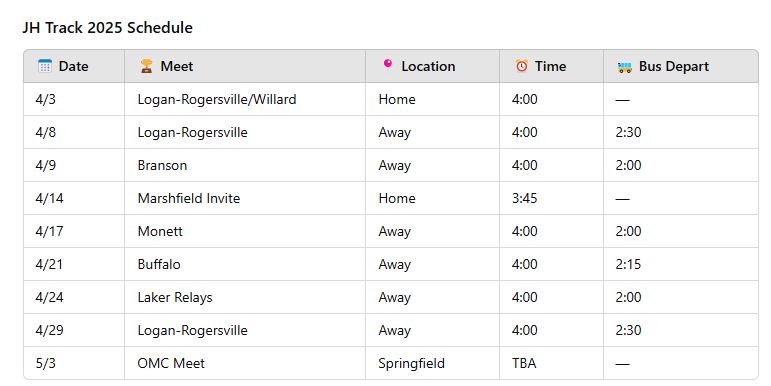Image resolution: width=771 pixels, height=386 pixels.
Task: Click the OMC Meet entry
Action: tap(171, 363)
